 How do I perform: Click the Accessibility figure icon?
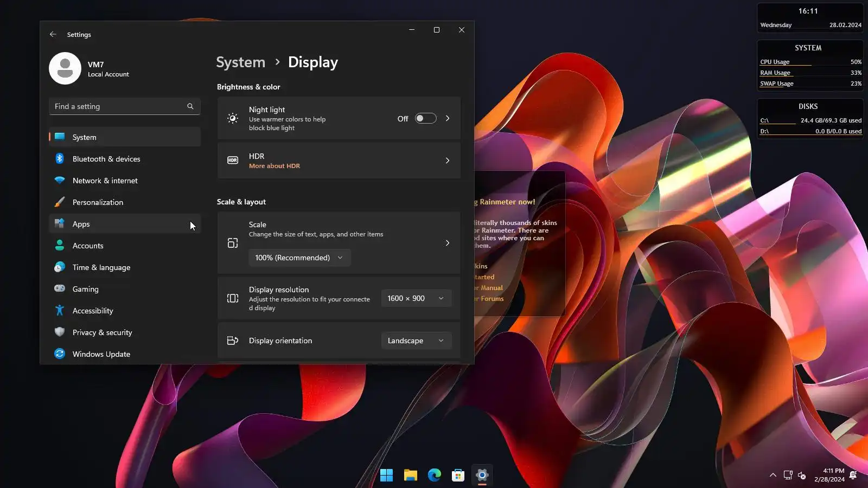(60, 310)
